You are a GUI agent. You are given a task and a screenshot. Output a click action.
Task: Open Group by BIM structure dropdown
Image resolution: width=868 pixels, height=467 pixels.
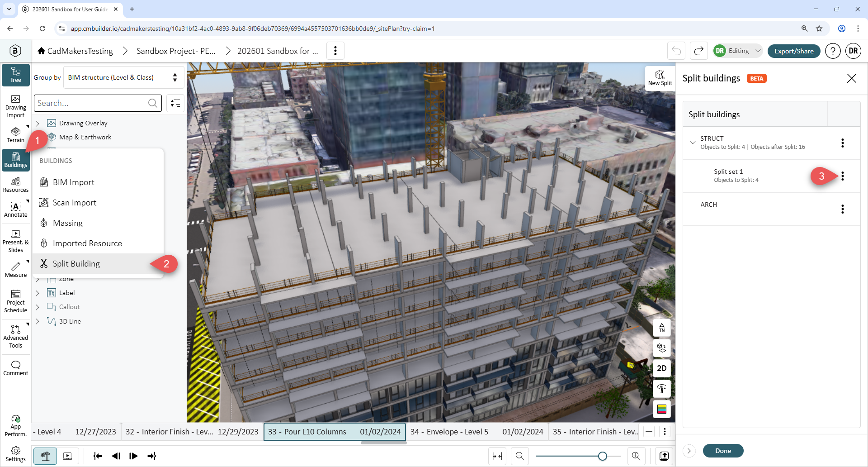click(x=123, y=77)
